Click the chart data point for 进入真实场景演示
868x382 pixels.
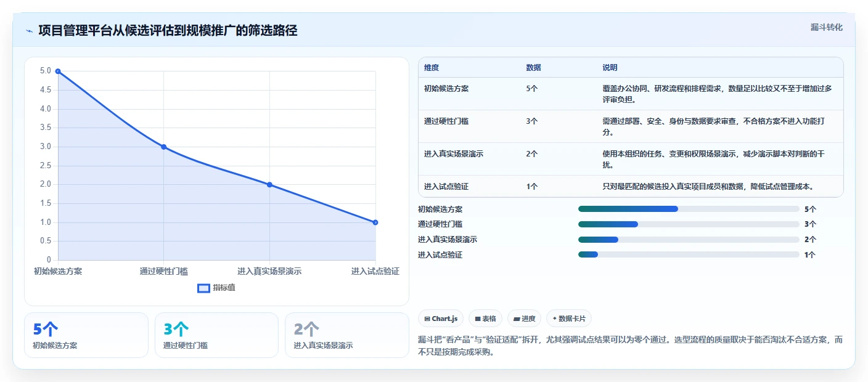pos(269,185)
